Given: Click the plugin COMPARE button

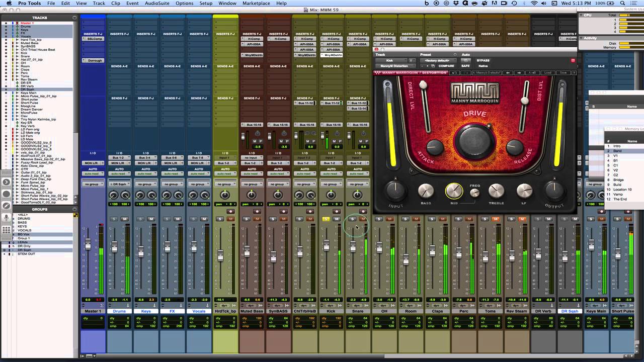Looking at the screenshot, I should 446,66.
